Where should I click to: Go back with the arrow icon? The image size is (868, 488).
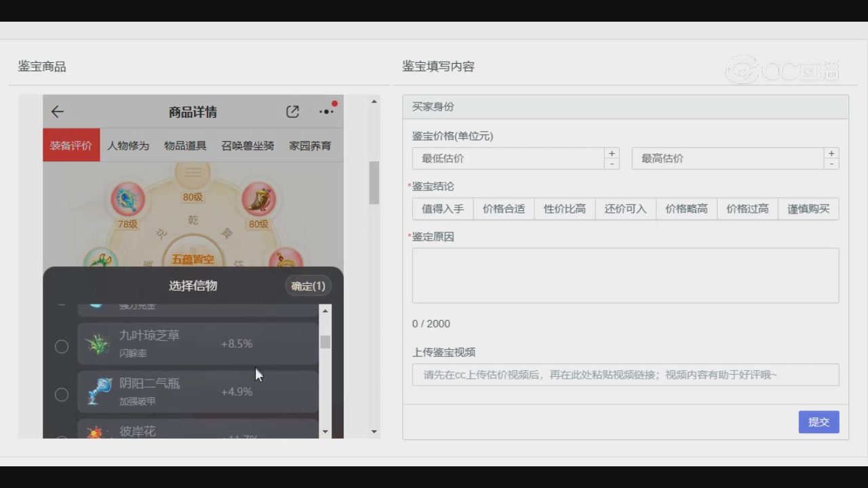point(58,112)
